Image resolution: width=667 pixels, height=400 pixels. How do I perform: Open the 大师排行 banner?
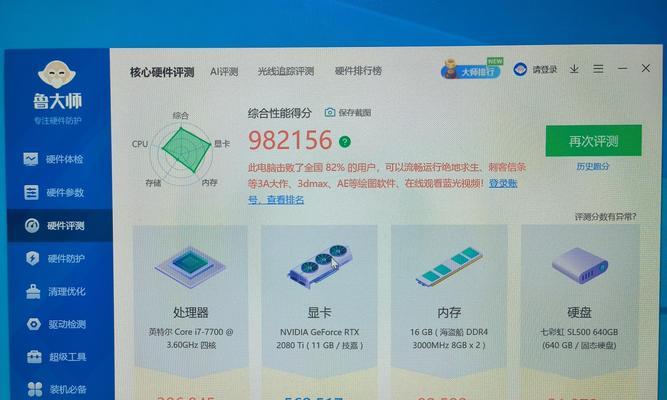point(471,69)
